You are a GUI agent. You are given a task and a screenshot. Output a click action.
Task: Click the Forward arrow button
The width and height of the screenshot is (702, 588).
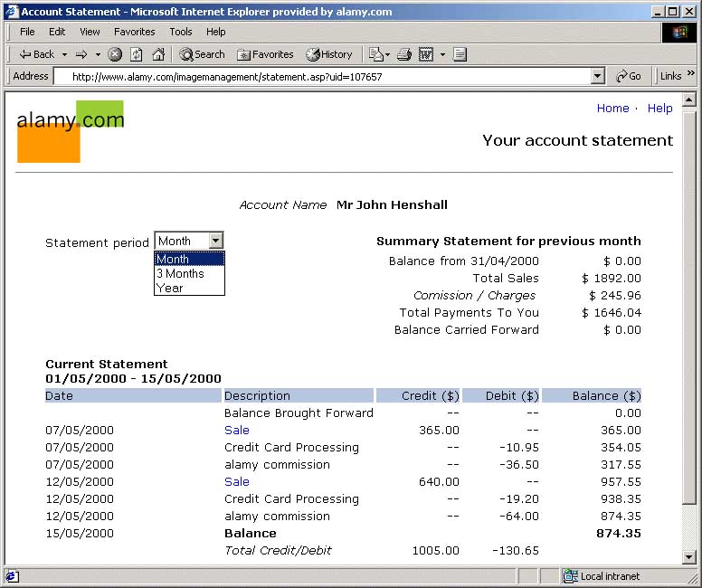(81, 54)
